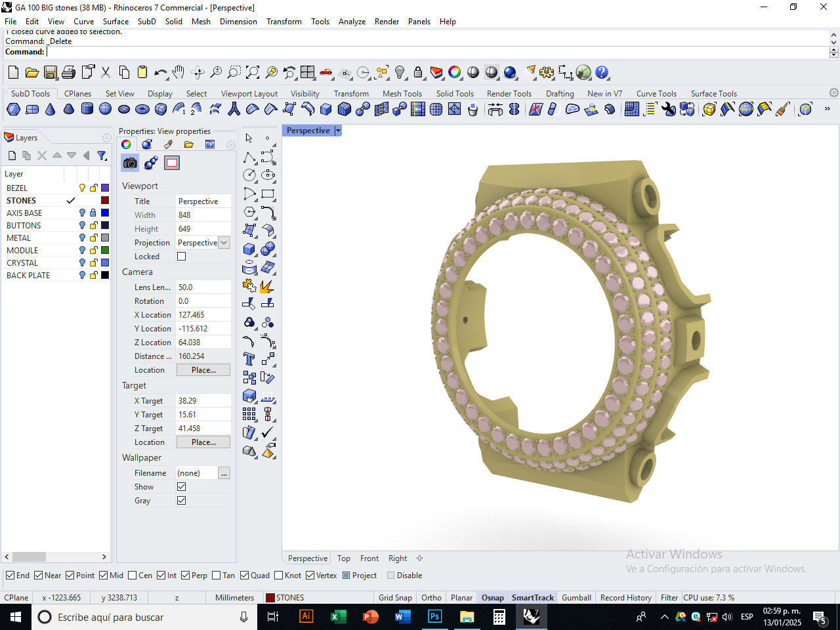Click the Open file folder icon
This screenshot has width=840, height=630.
31,72
